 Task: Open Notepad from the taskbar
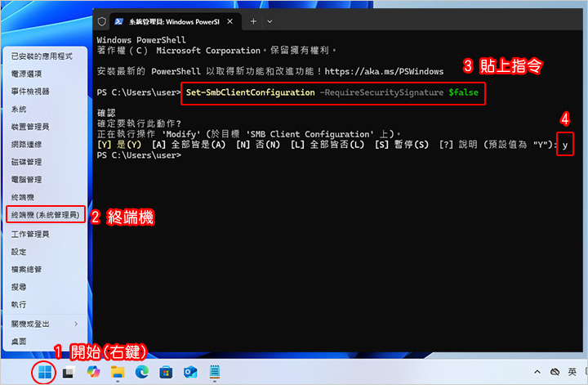coord(215,372)
